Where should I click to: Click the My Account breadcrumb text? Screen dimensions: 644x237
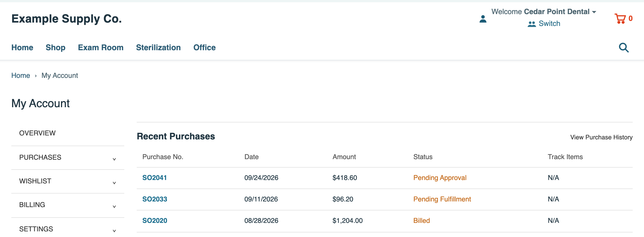(60, 75)
